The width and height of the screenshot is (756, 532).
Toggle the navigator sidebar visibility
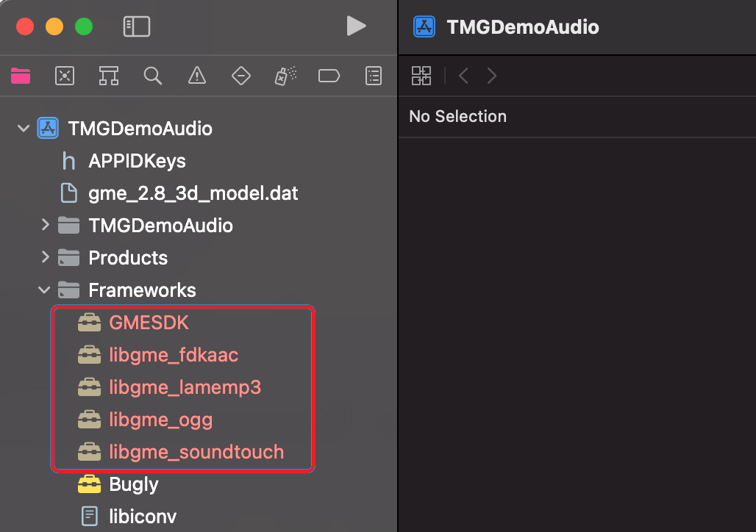[137, 26]
